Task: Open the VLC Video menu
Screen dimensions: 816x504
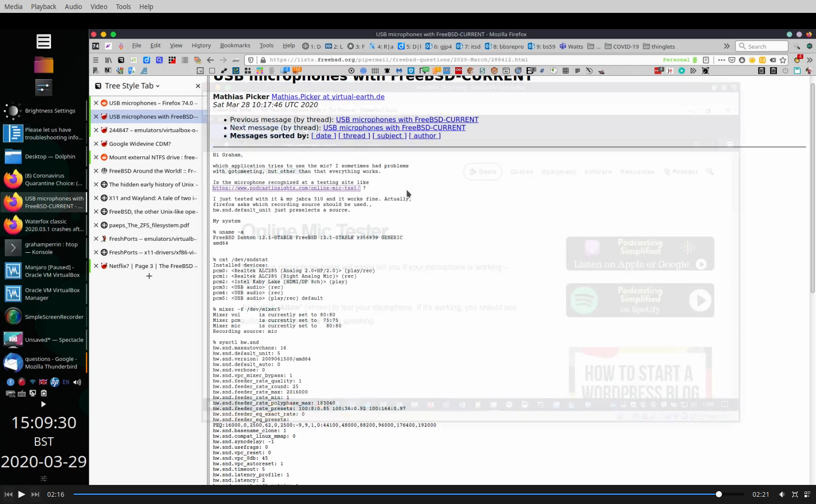Action: 99,7
